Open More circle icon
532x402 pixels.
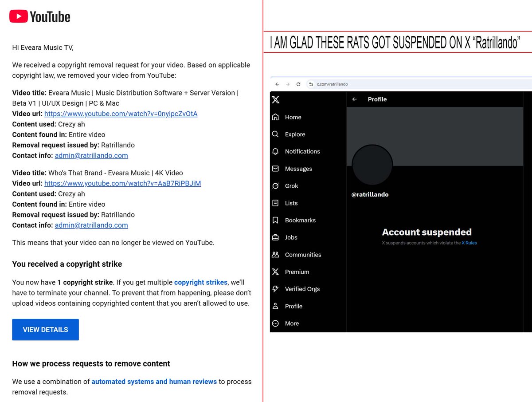pos(275,323)
